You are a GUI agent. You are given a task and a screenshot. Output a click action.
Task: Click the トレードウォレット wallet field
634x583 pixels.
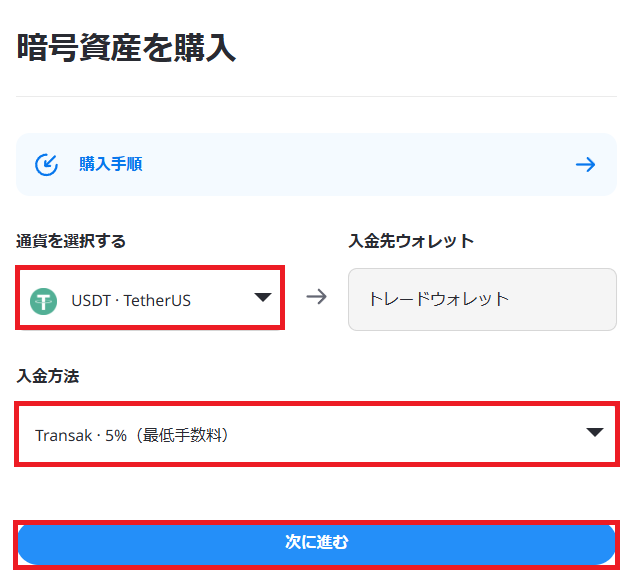tap(482, 299)
